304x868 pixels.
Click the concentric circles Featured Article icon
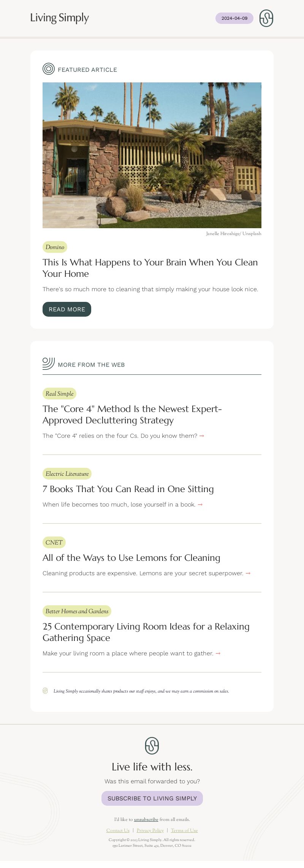[49, 69]
